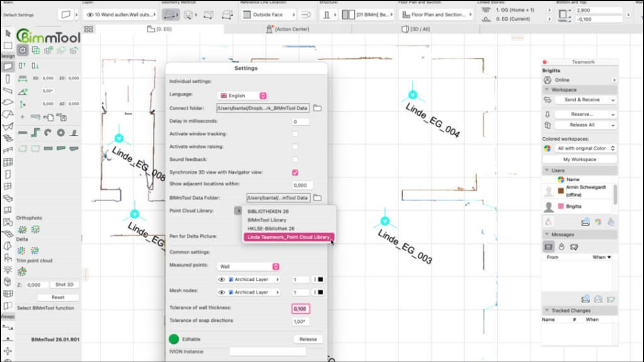Select the Beam tool in toolbox
Image resolution: width=644 pixels, height=362 pixels.
pos(8,90)
